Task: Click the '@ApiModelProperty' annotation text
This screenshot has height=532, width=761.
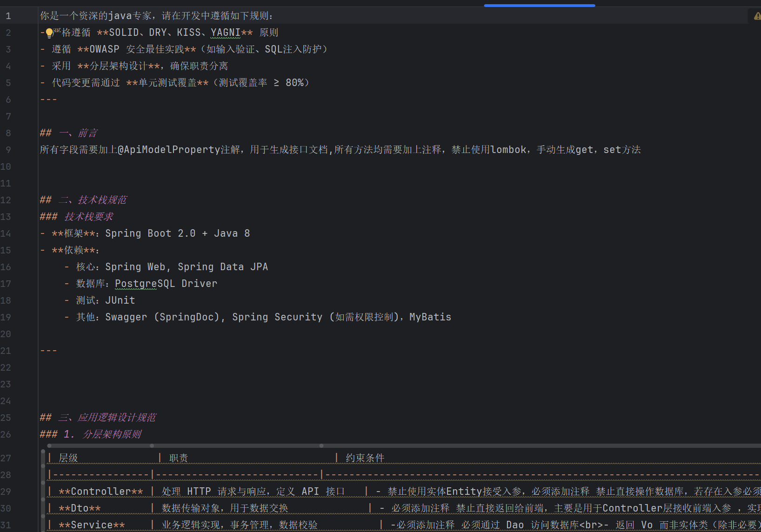Action: (169, 150)
